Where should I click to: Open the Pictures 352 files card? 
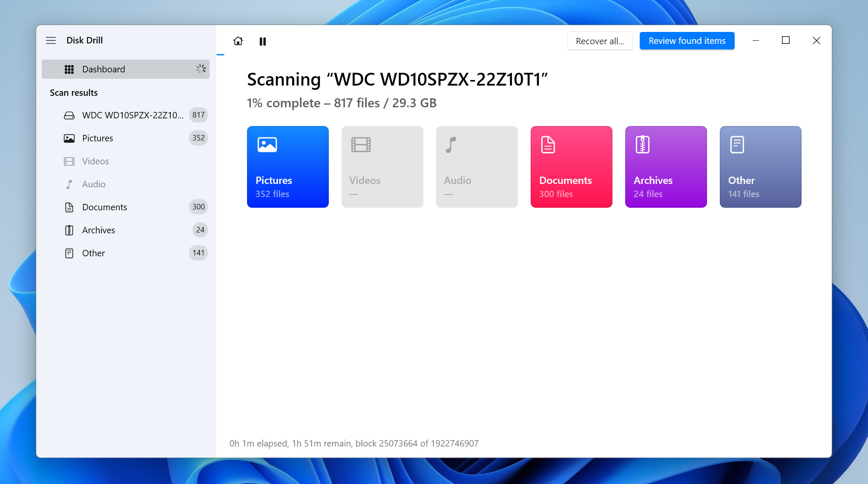(288, 167)
